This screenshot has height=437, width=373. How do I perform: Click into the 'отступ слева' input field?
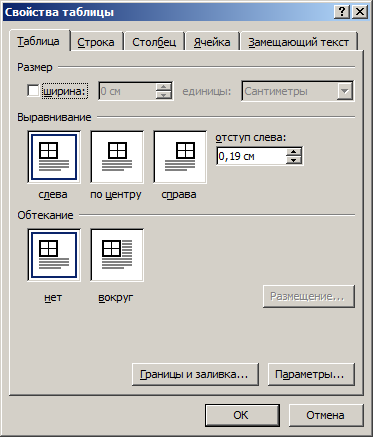pyautogui.click(x=252, y=156)
